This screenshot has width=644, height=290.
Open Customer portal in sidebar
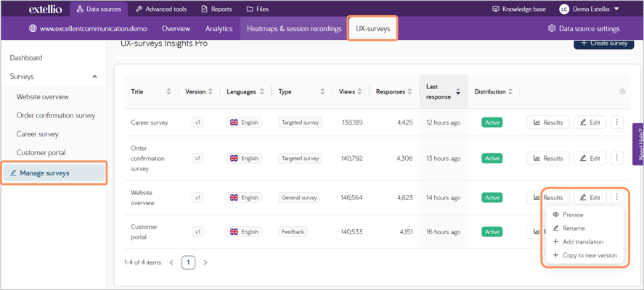tap(41, 152)
